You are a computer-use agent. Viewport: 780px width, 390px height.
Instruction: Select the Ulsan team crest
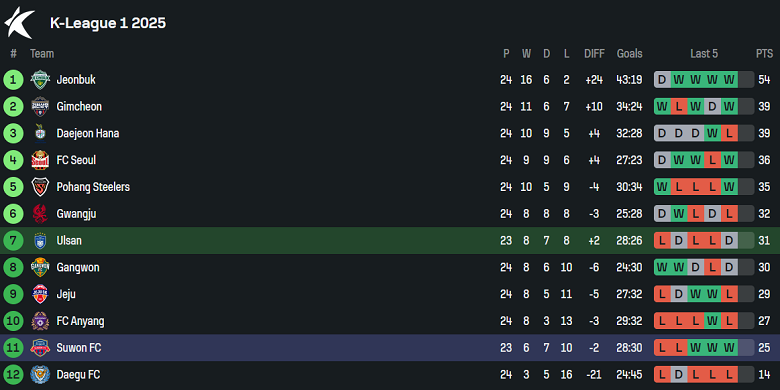pyautogui.click(x=40, y=241)
